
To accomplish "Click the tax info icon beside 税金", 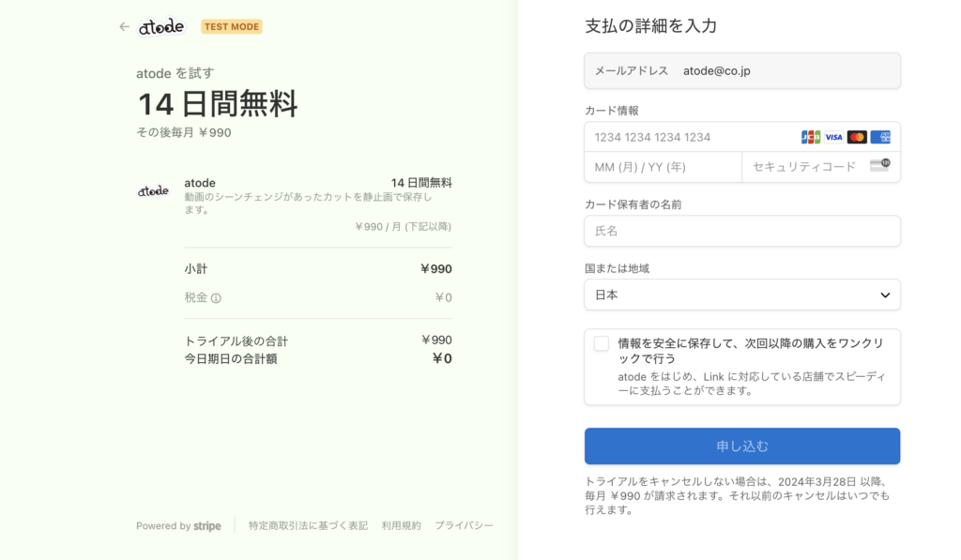I will pos(217,298).
